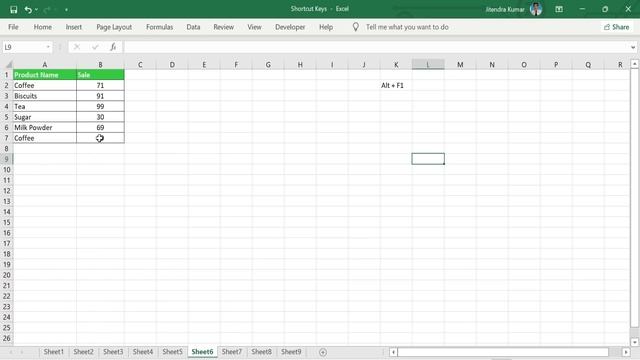Expand the formula bar chevron
Screen dimensions: 640x360
tap(633, 47)
